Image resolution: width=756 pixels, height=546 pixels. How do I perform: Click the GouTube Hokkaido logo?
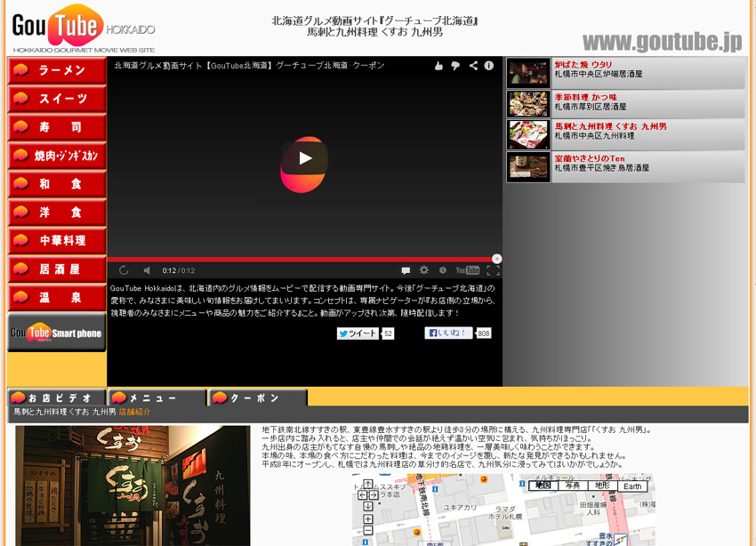point(84,28)
